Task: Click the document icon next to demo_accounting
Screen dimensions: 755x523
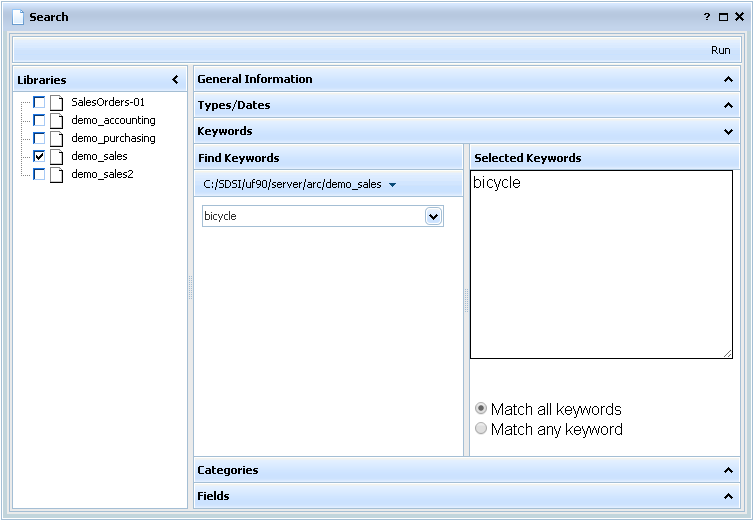Action: tap(57, 120)
